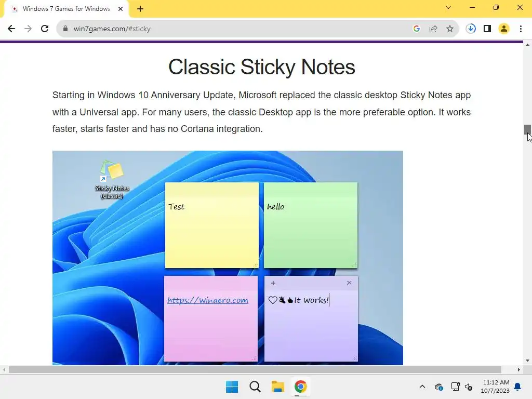Screen dimensions: 532x399
Task: Reload the current page
Action: tap(45, 29)
